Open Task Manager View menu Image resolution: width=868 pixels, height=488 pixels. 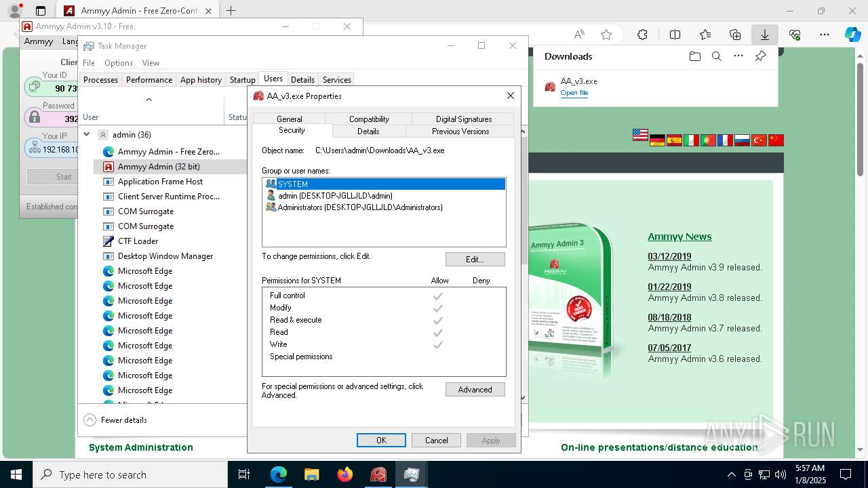[x=151, y=62]
